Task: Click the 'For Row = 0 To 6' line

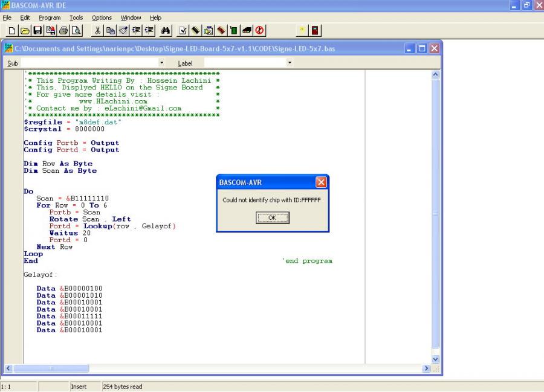Action: [x=72, y=205]
